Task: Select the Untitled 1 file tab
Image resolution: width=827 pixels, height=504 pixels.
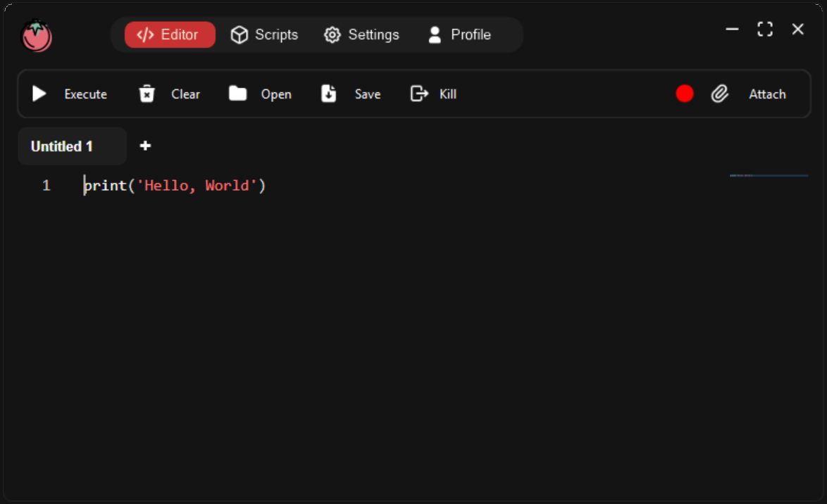Action: (x=62, y=146)
